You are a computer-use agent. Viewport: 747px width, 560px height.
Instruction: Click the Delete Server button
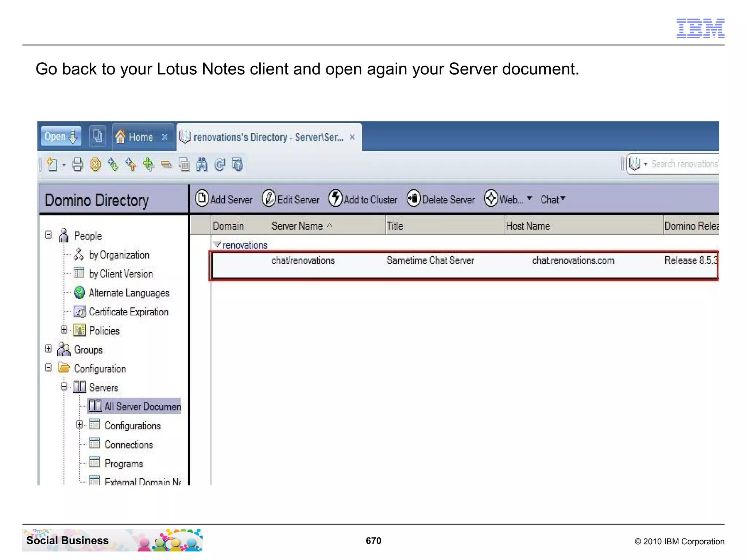tap(441, 199)
